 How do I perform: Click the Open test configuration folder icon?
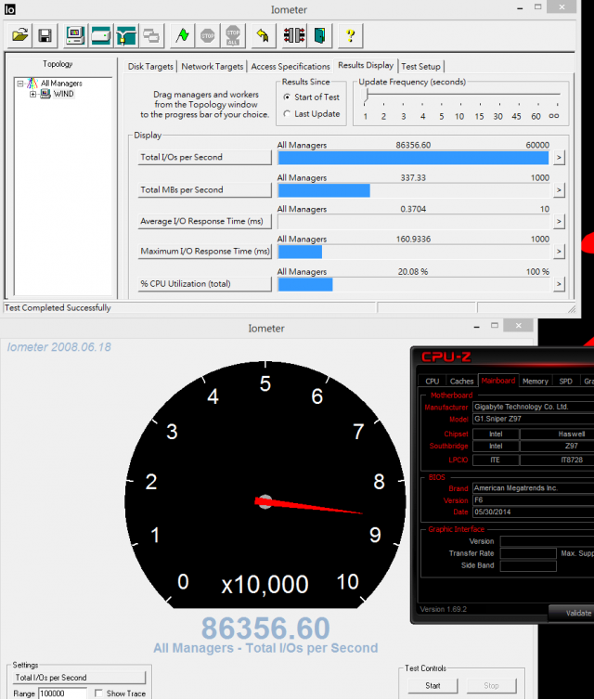[x=19, y=36]
